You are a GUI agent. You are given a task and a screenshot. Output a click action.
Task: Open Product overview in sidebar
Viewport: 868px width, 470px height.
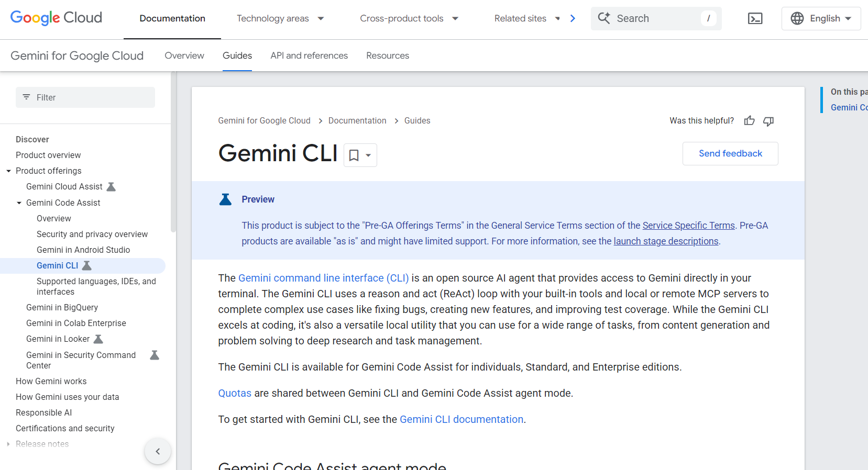click(x=48, y=155)
